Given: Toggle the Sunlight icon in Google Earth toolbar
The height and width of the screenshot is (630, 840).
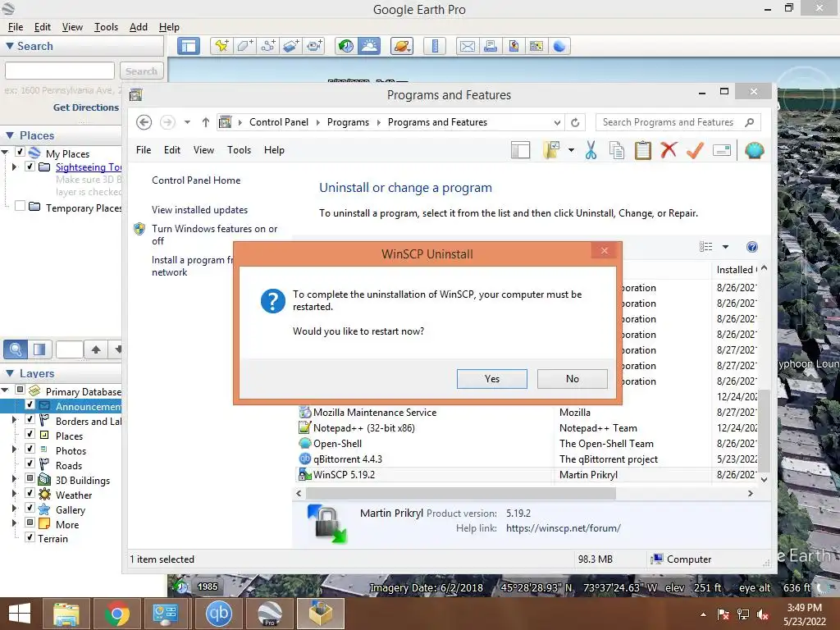Looking at the screenshot, I should (370, 46).
